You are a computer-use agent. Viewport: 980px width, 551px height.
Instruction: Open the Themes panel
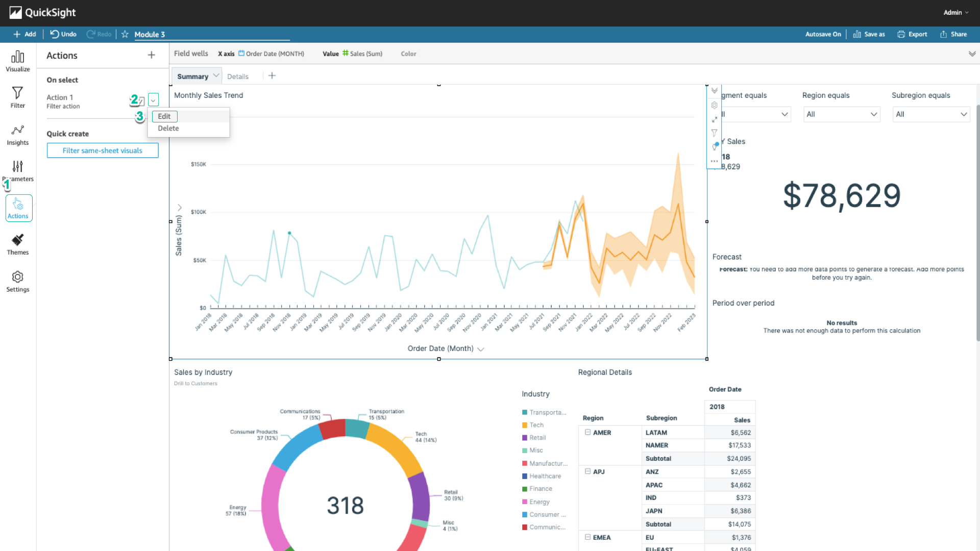[17, 245]
